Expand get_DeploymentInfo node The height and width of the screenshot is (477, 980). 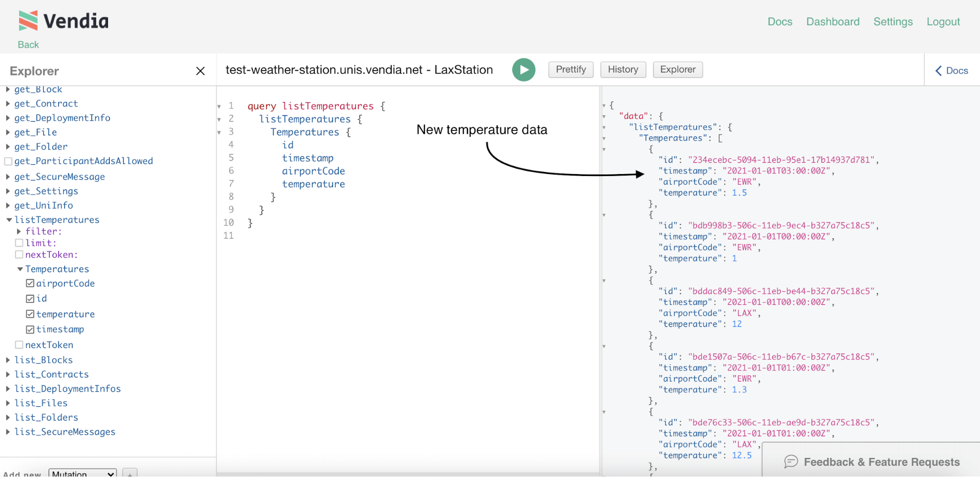pyautogui.click(x=8, y=118)
